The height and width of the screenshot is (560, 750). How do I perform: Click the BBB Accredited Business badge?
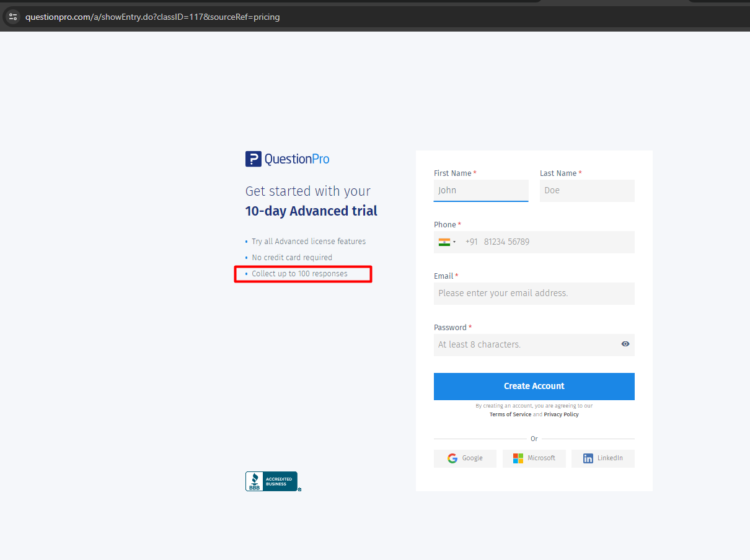(x=273, y=481)
